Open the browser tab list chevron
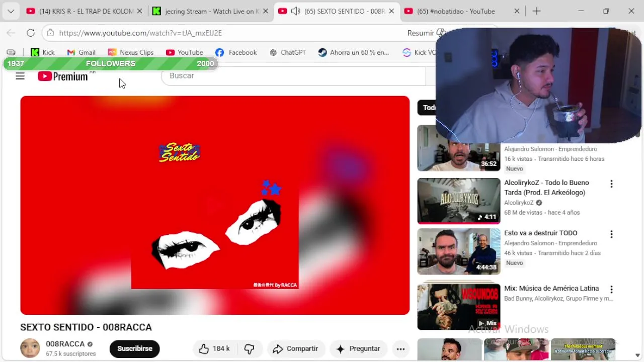Screen dimensions: 644x362 pos(11,11)
